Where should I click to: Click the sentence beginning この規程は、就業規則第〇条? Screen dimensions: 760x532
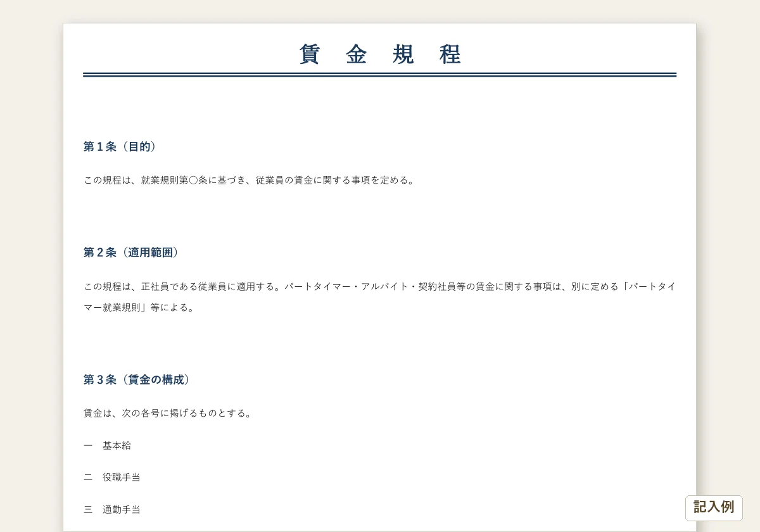pyautogui.click(x=251, y=180)
